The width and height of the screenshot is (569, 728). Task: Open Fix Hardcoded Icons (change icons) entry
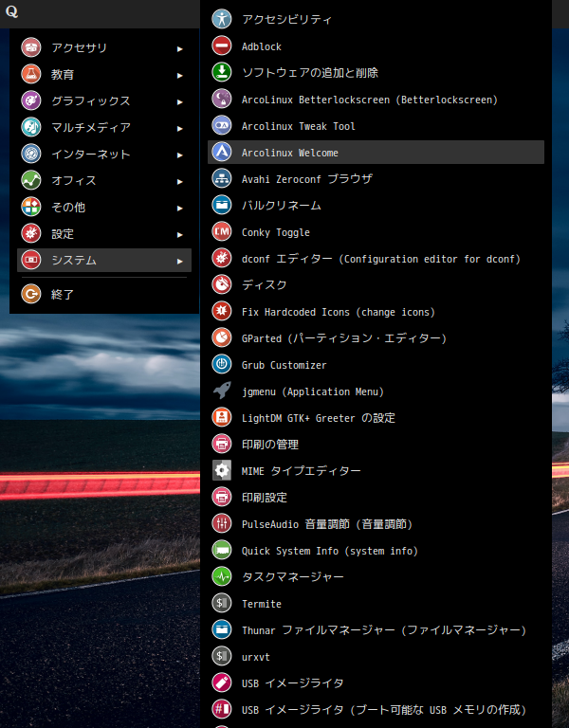click(376, 312)
